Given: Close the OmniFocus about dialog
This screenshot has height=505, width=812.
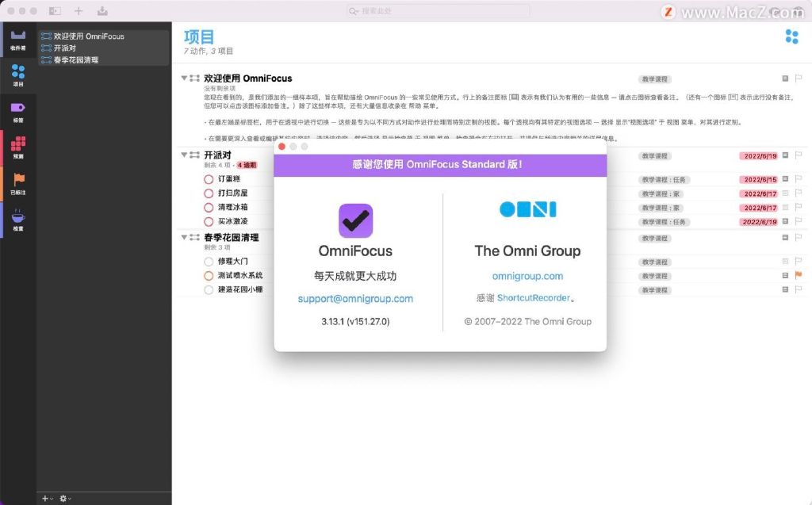Looking at the screenshot, I should (282, 147).
